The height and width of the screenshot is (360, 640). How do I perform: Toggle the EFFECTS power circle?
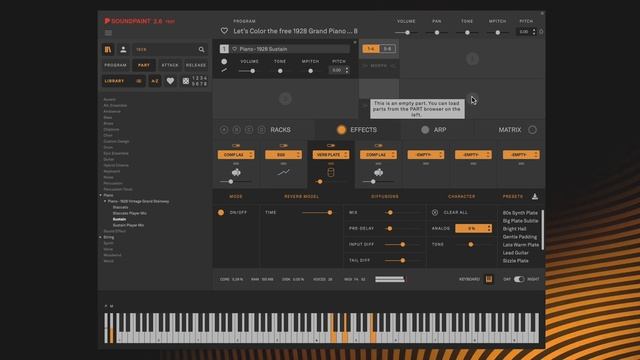pyautogui.click(x=341, y=130)
